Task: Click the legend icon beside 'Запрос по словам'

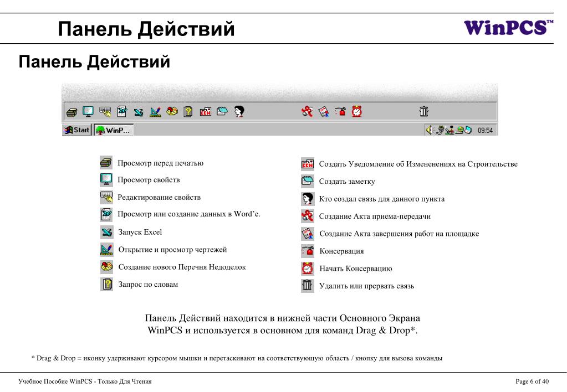Action: tap(106, 285)
